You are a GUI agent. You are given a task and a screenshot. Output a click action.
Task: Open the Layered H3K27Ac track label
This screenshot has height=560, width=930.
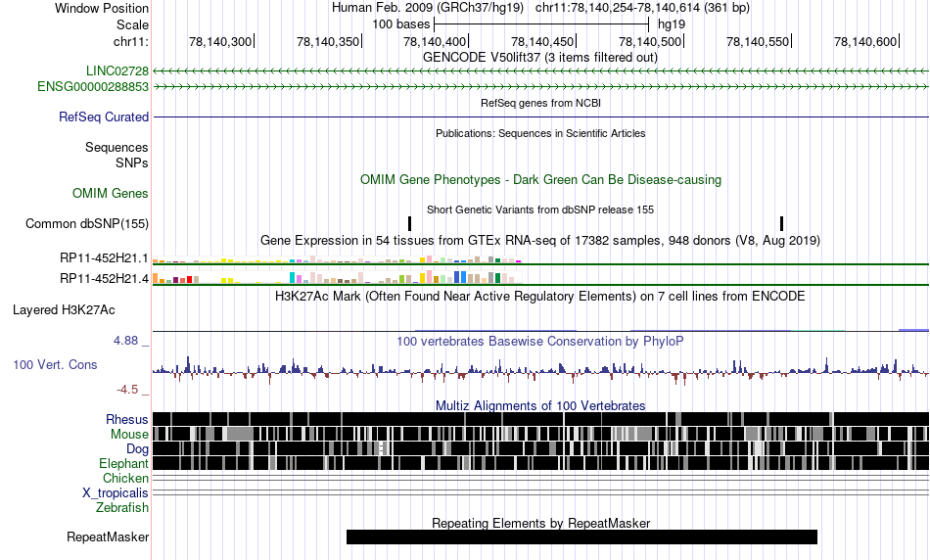click(x=64, y=310)
